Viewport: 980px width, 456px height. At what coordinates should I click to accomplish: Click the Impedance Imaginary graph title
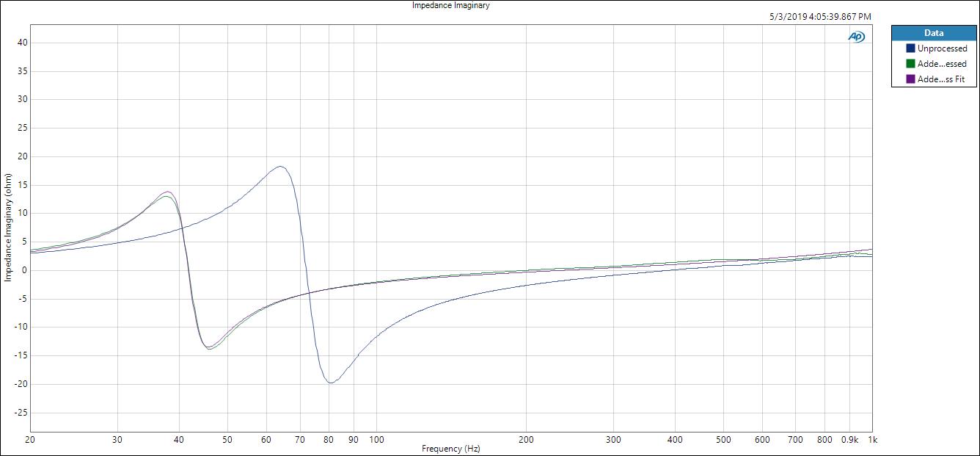tap(451, 5)
